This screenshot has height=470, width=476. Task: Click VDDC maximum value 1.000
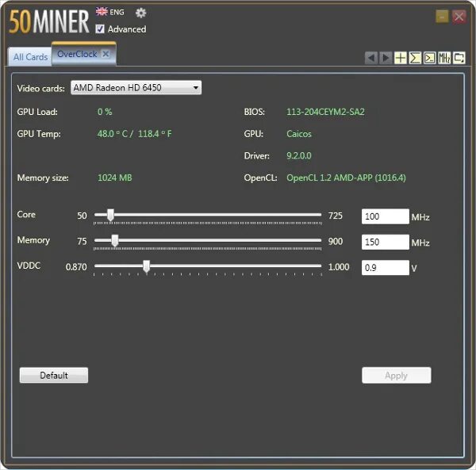click(339, 267)
